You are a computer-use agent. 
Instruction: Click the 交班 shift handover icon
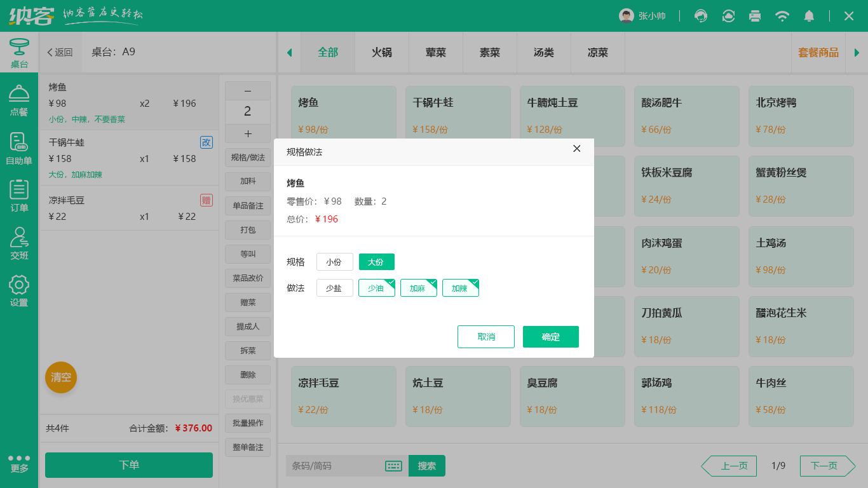19,238
